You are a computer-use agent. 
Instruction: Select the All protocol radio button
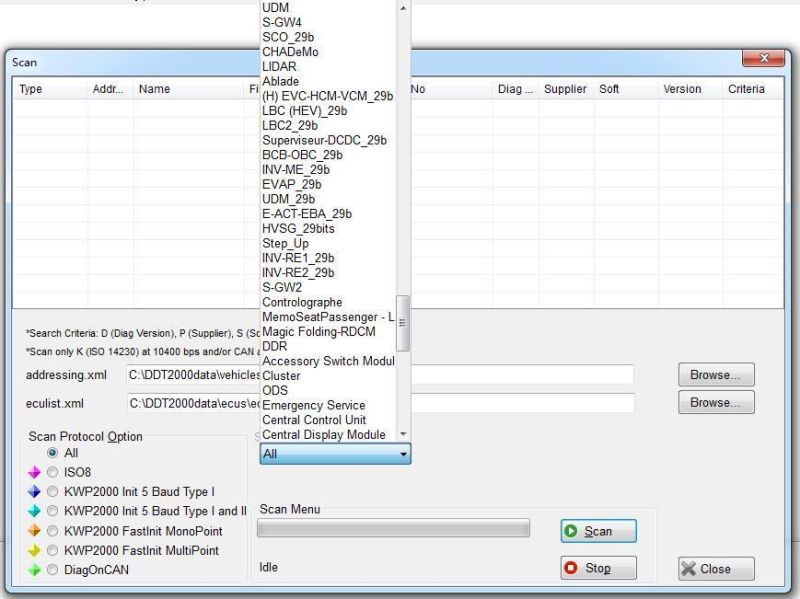tap(52, 453)
